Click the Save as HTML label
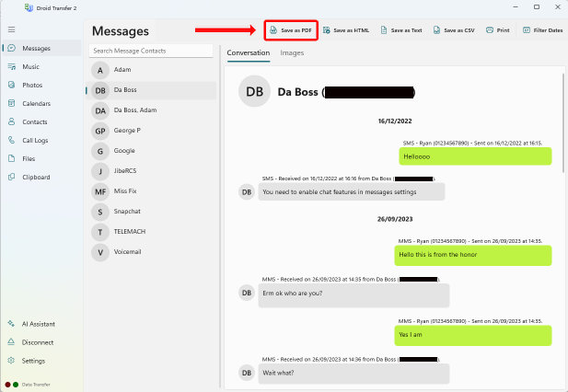 point(351,30)
